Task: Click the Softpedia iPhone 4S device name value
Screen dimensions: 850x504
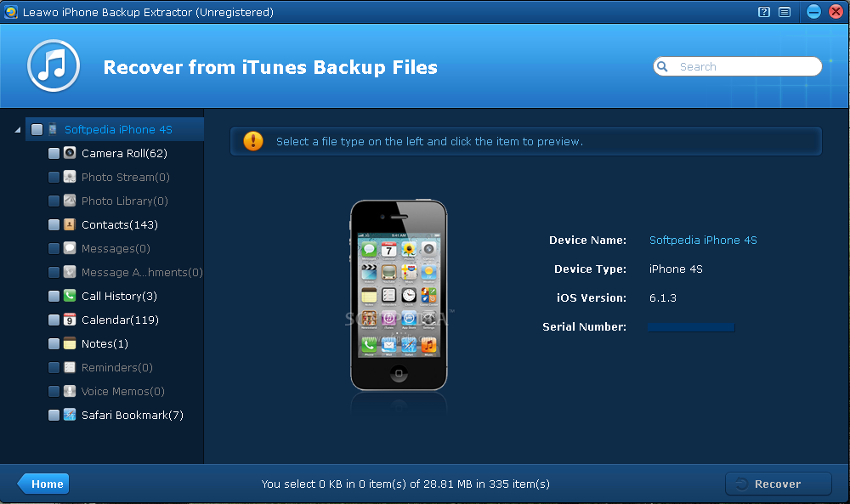Action: pos(703,240)
